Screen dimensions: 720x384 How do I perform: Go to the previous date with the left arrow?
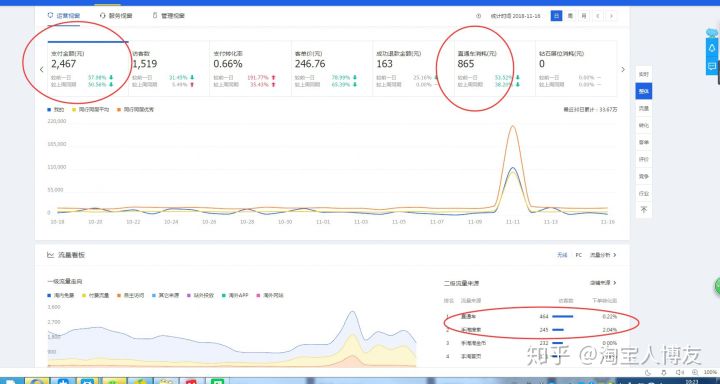coord(597,16)
